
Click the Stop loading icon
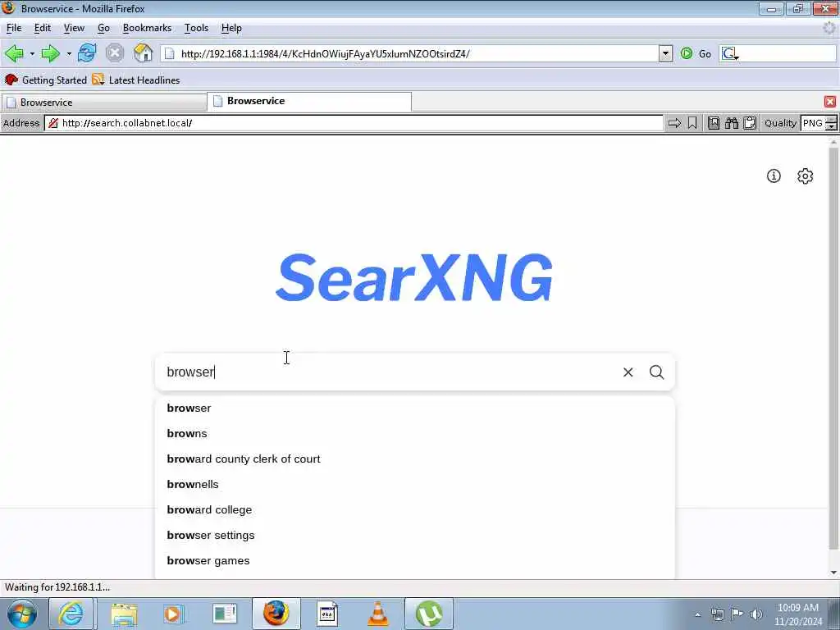click(x=115, y=53)
